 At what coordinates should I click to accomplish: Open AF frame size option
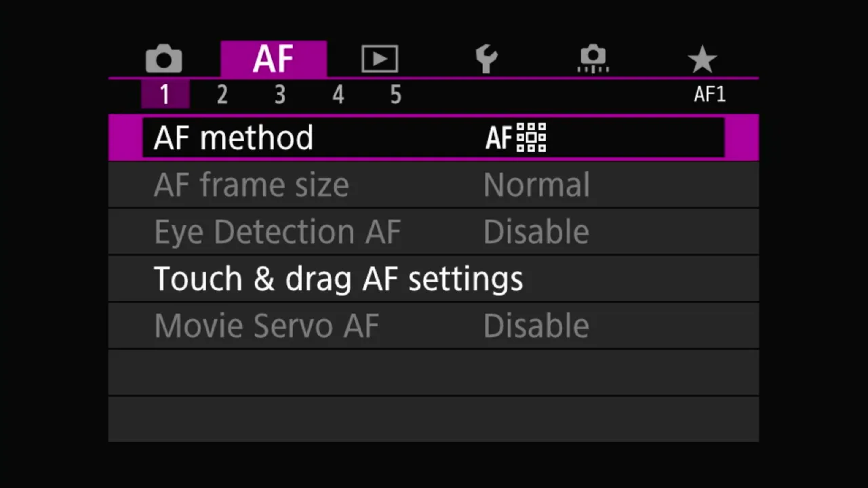(433, 184)
